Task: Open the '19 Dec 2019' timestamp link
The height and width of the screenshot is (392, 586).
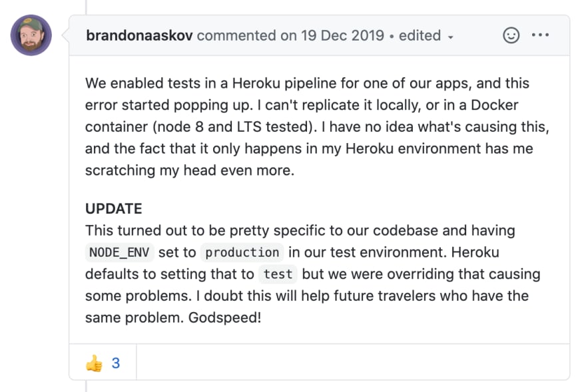Action: [x=343, y=35]
